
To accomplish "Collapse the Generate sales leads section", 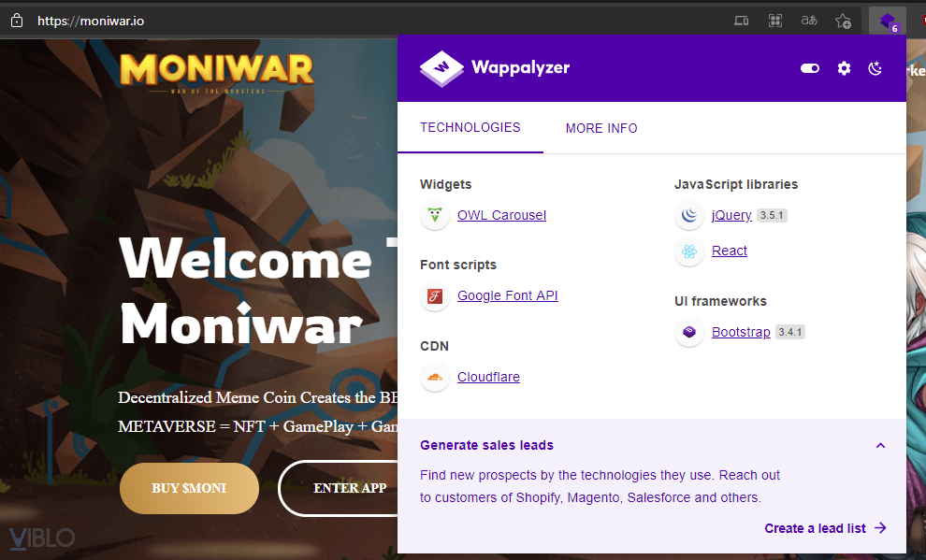I will click(x=880, y=446).
